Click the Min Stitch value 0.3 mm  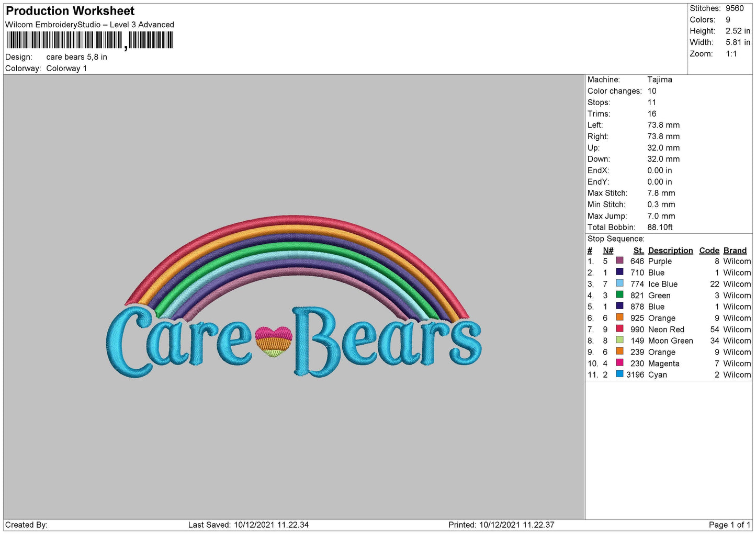click(661, 204)
